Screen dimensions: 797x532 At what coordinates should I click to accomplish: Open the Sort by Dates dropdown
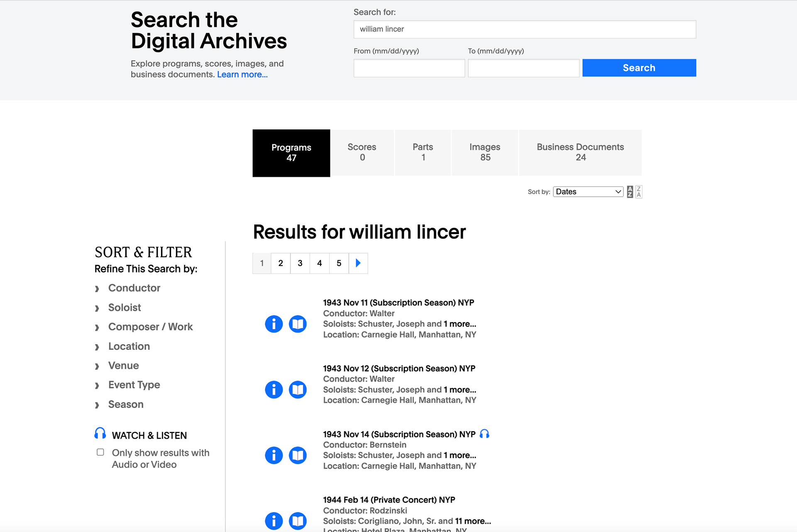[x=588, y=192]
